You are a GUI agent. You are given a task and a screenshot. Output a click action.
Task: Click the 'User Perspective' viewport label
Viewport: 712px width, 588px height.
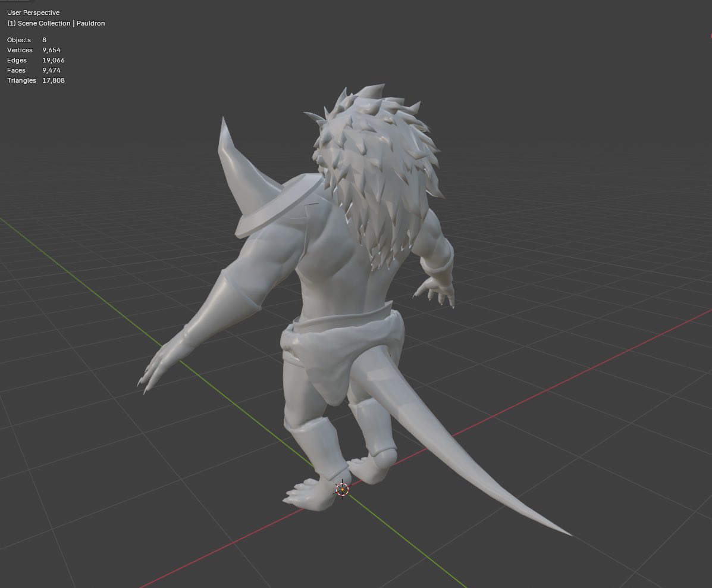click(x=33, y=12)
